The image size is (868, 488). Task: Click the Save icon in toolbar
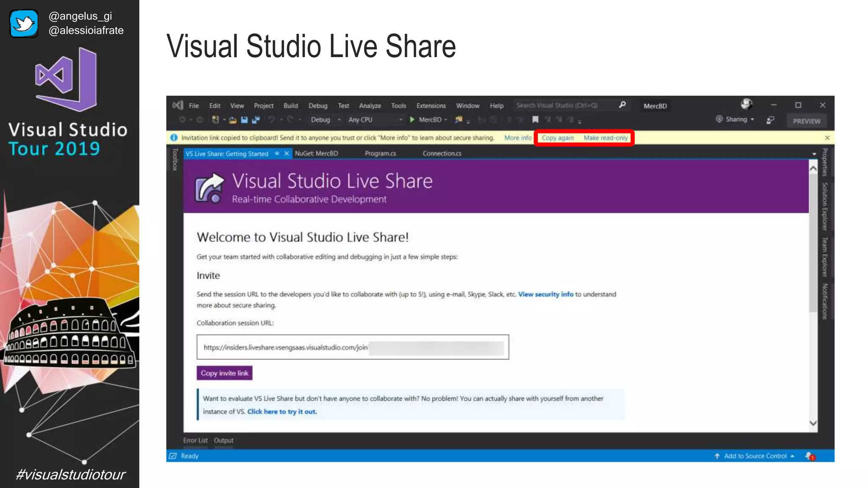(244, 120)
